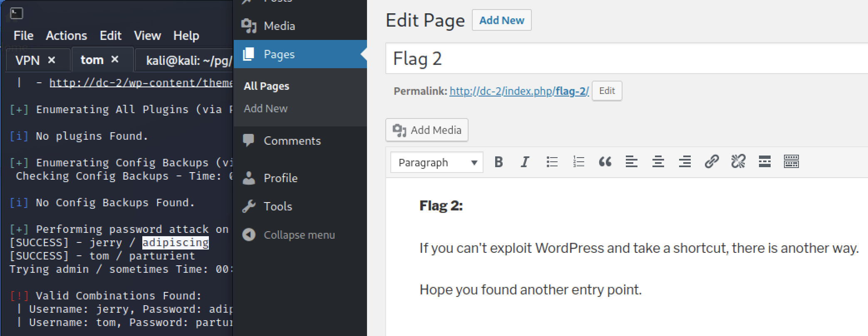This screenshot has width=868, height=336.
Task: Click Add New under Pages submenu
Action: (265, 109)
